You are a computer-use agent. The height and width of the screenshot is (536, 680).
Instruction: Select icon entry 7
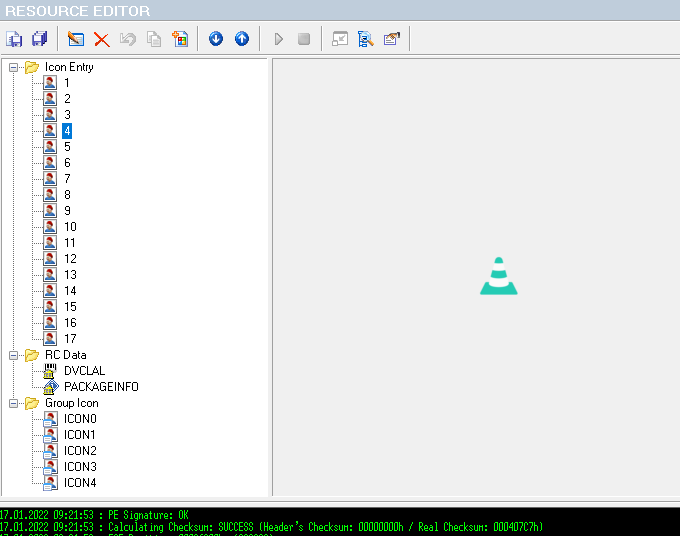click(67, 179)
